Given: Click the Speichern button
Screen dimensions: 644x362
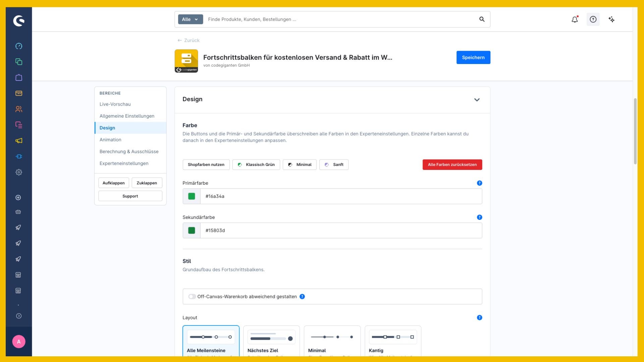Looking at the screenshot, I should click(x=473, y=57).
